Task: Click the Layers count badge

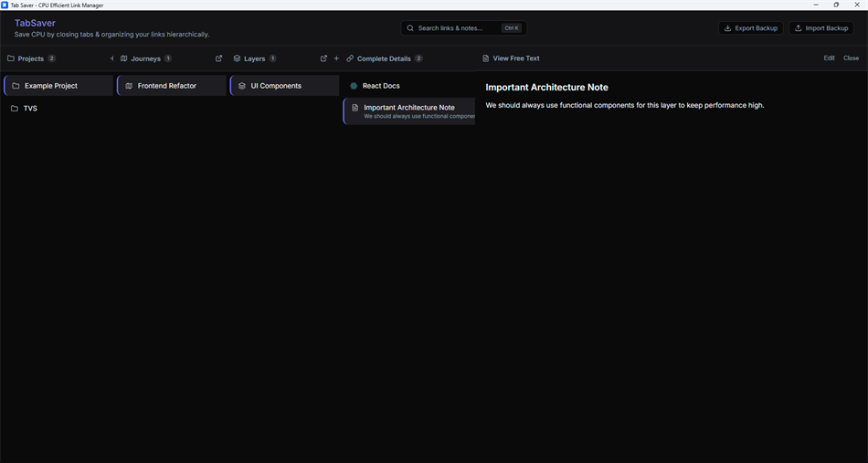Action: coord(272,58)
